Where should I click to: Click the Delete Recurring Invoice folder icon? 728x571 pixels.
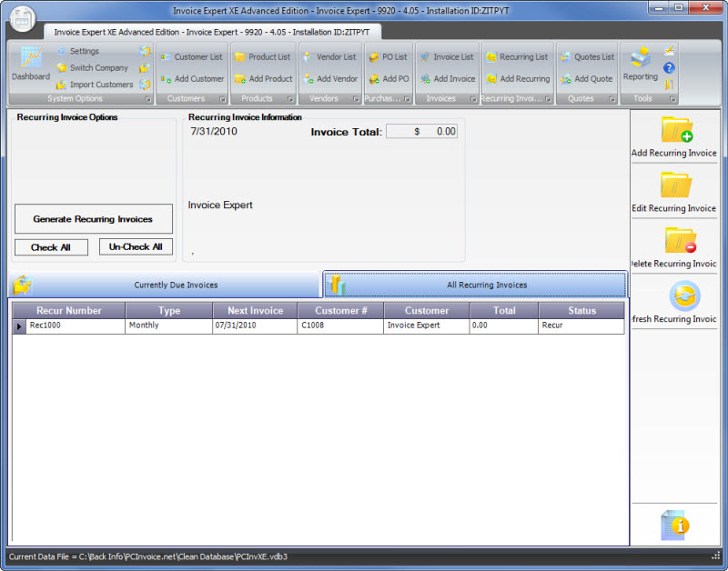click(679, 240)
